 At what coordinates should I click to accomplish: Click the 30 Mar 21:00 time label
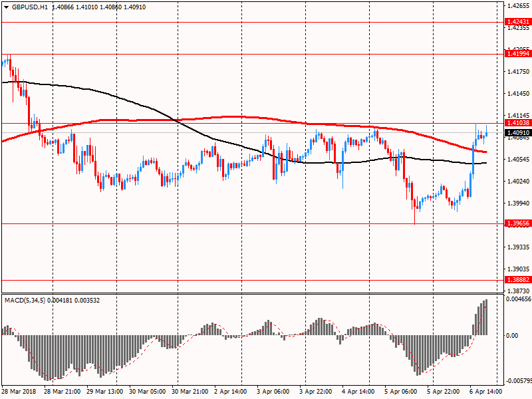190,391
